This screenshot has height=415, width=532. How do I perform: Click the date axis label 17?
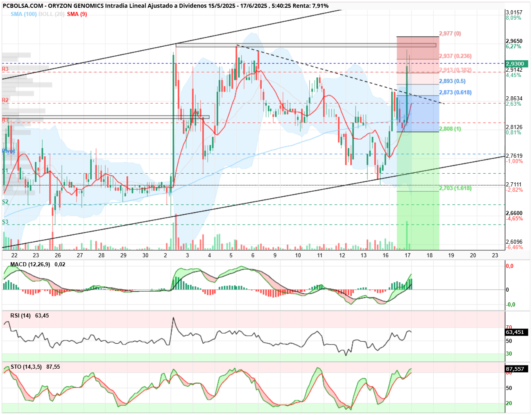[407, 255]
